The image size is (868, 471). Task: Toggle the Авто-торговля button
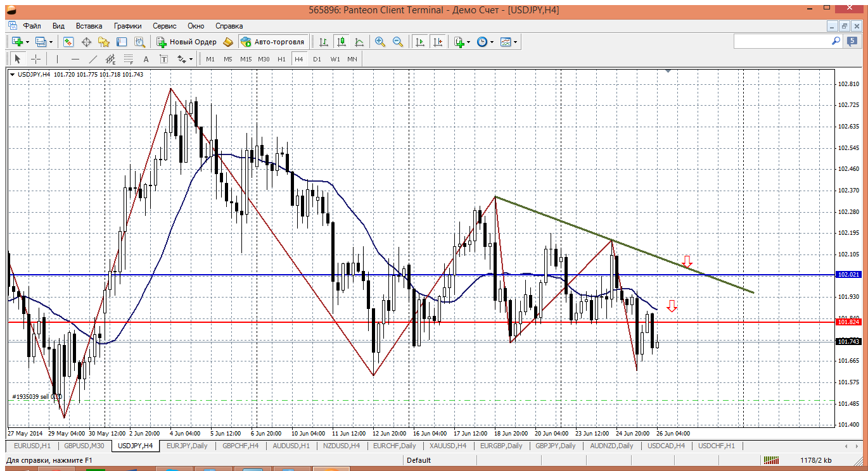click(x=273, y=42)
